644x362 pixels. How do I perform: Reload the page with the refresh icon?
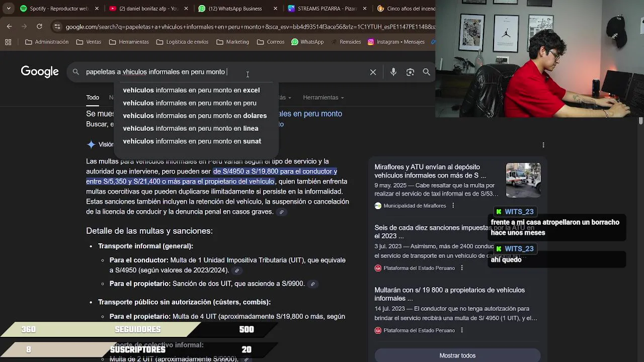coord(39,26)
